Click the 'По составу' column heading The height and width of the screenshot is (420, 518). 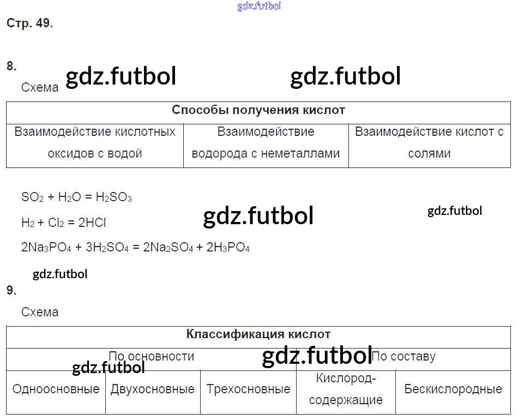click(403, 357)
